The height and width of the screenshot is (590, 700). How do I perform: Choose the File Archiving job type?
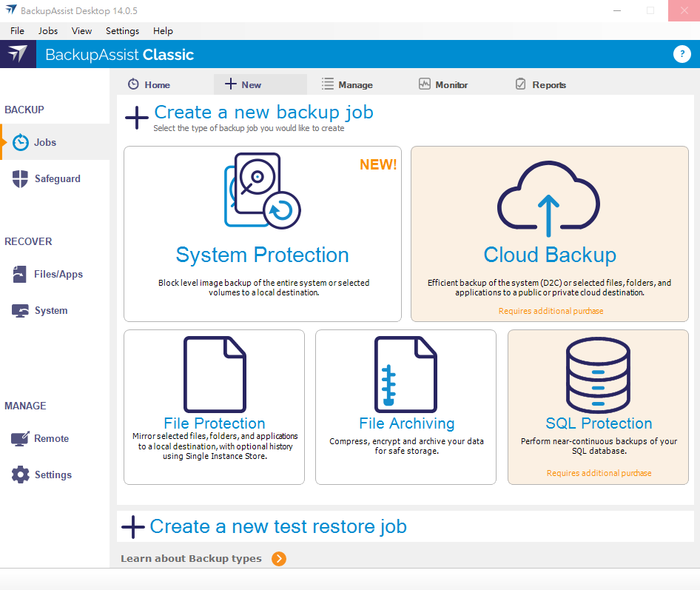(x=405, y=407)
